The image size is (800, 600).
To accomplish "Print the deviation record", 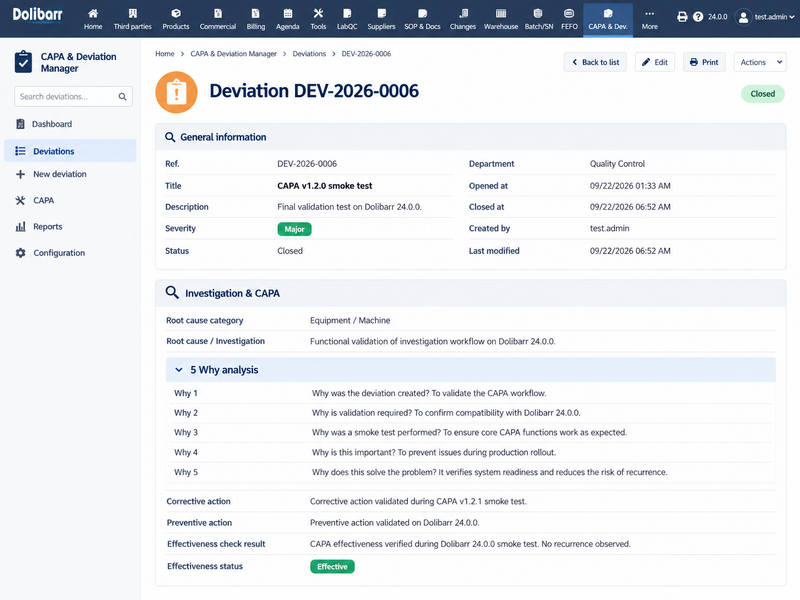I will [x=704, y=62].
